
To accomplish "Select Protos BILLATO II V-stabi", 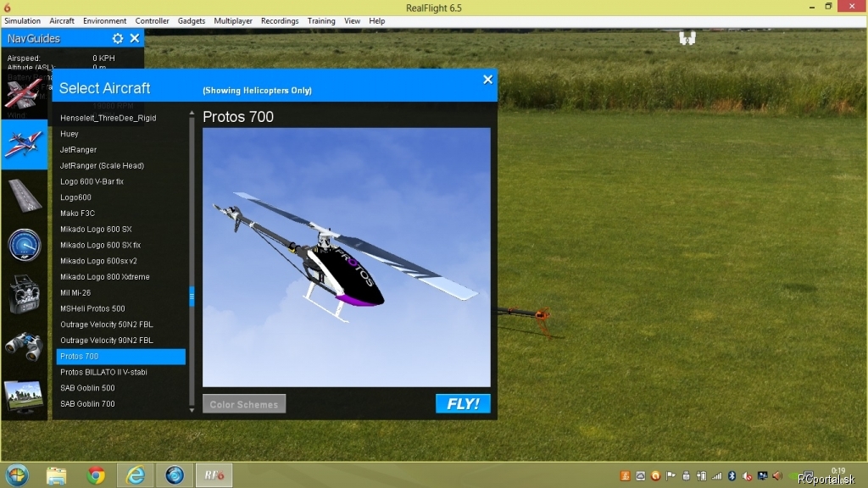I will click(120, 373).
